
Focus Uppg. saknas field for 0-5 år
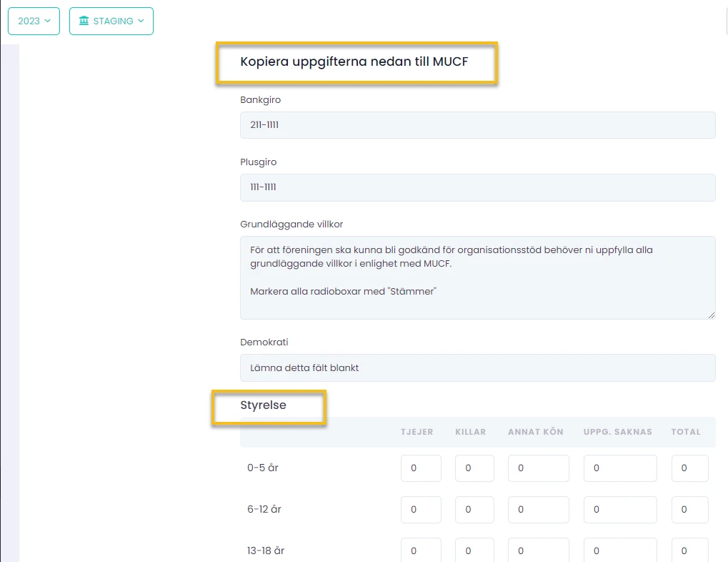pos(619,468)
